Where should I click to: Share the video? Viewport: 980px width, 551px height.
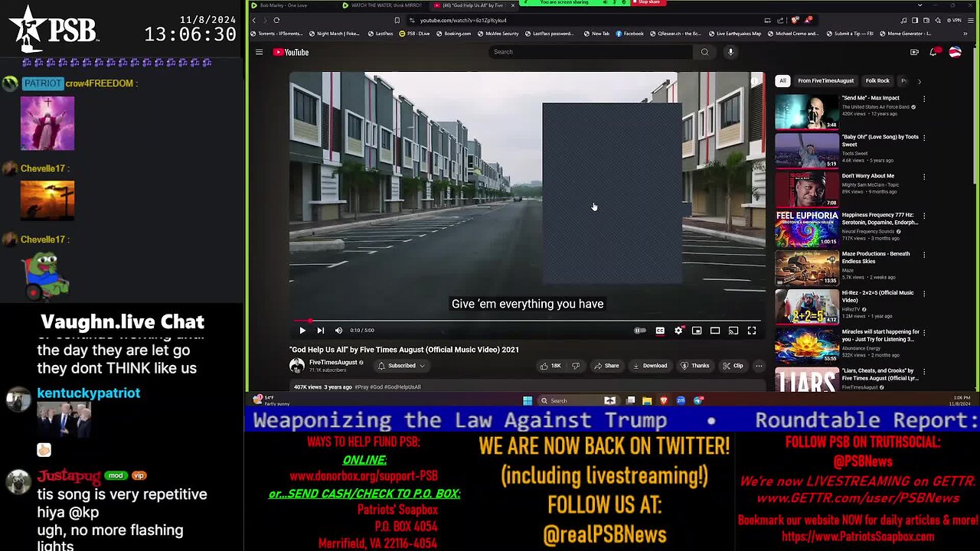(x=606, y=366)
